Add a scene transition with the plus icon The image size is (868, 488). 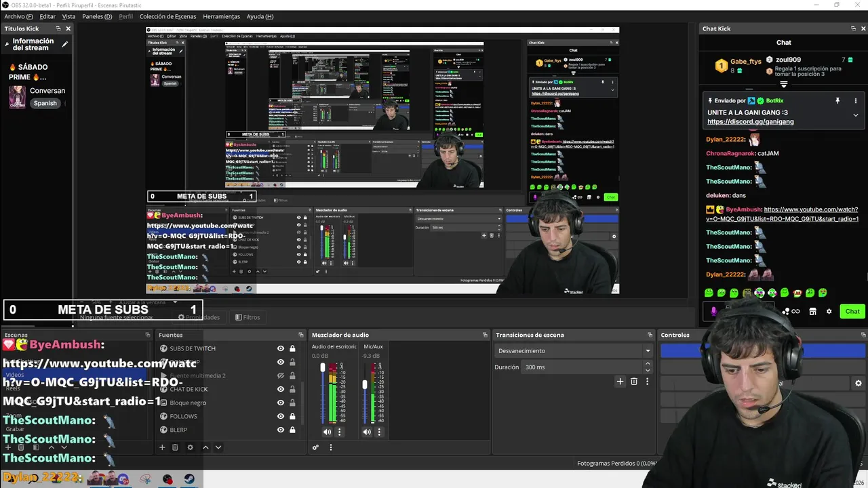click(x=620, y=382)
